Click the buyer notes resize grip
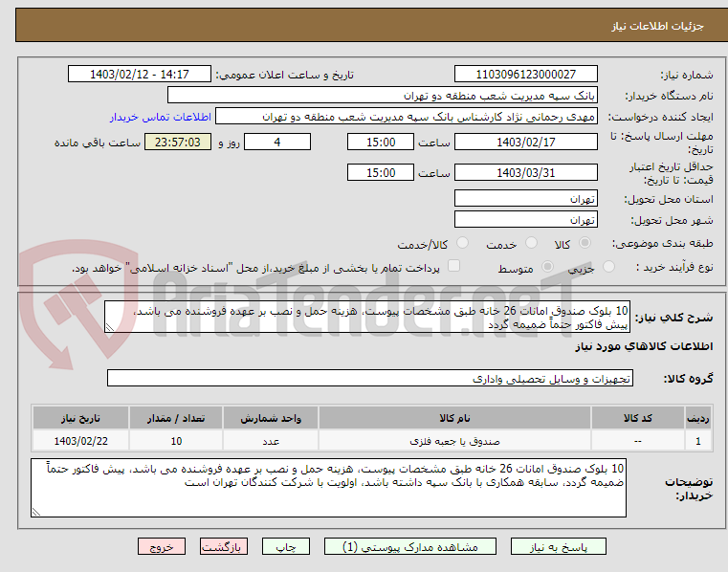Viewport: 728px width, 572px height. click(36, 512)
